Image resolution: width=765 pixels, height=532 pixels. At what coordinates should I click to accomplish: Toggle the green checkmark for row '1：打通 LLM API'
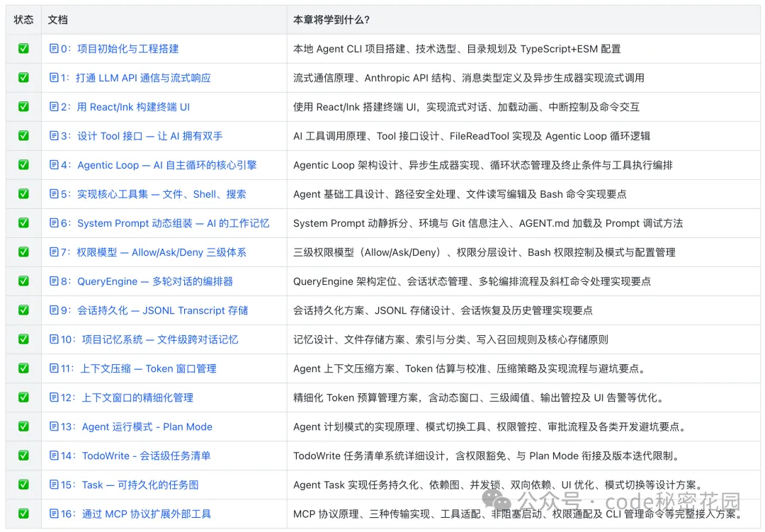click(23, 78)
